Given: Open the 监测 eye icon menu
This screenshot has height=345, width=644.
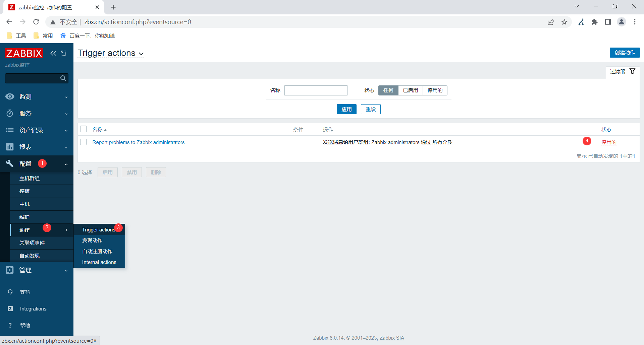Looking at the screenshot, I should click(10, 96).
